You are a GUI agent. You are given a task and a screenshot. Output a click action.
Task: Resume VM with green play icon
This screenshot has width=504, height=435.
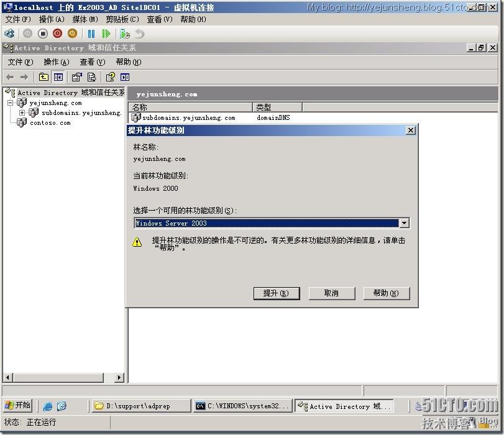pyautogui.click(x=106, y=34)
